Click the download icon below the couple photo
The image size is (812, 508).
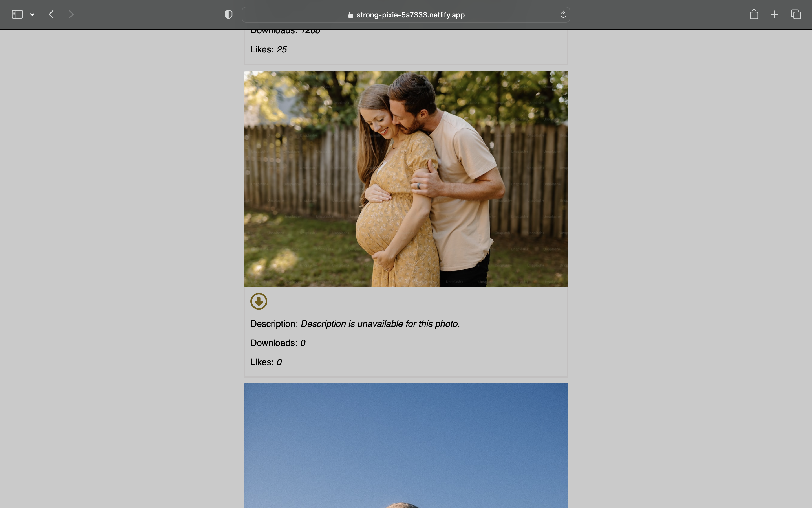click(259, 301)
